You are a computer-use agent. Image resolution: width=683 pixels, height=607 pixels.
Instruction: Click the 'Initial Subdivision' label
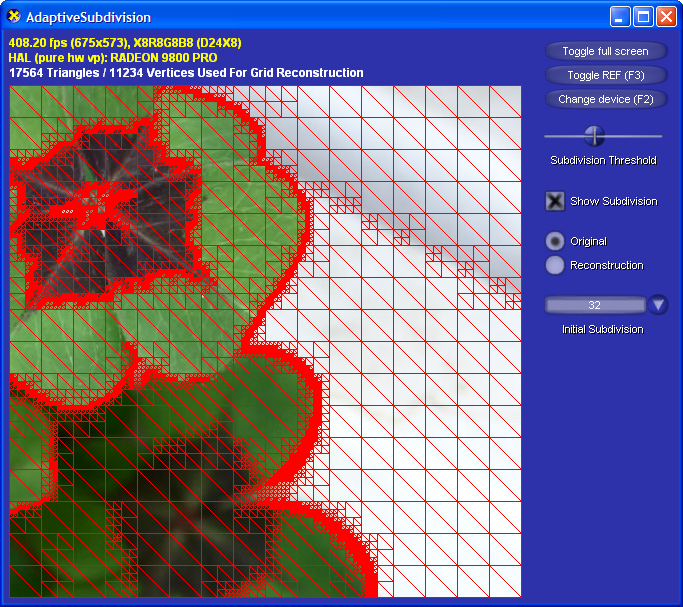click(x=603, y=329)
